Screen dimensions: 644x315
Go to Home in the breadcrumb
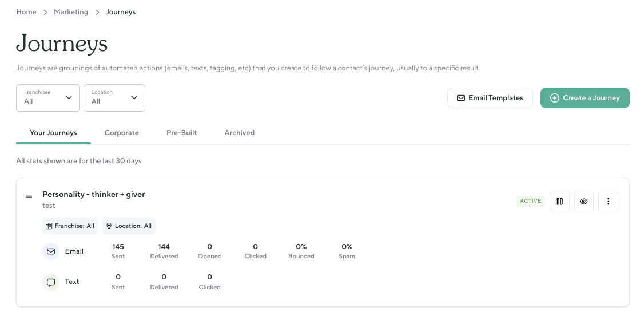pyautogui.click(x=26, y=12)
